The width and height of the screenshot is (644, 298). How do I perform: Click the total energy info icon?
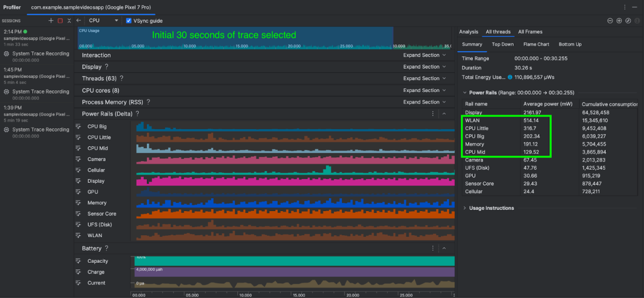[510, 77]
